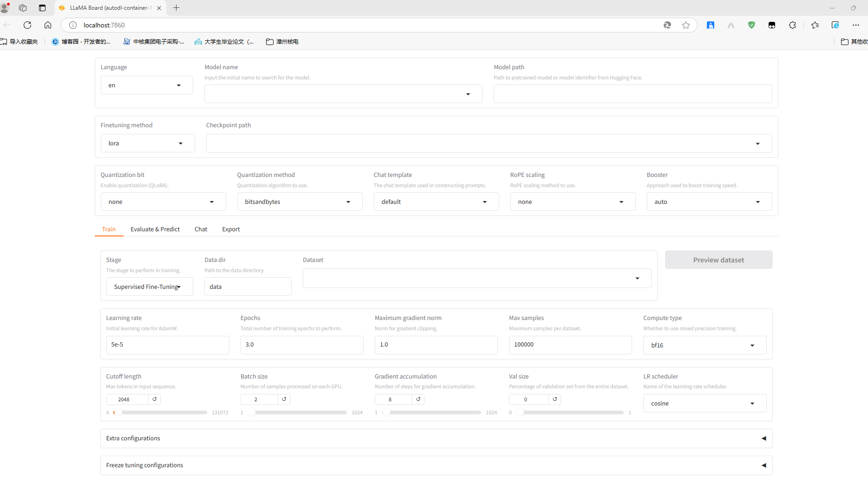This screenshot has height=477, width=868.
Task: Click the Learning rate input field
Action: (x=167, y=345)
